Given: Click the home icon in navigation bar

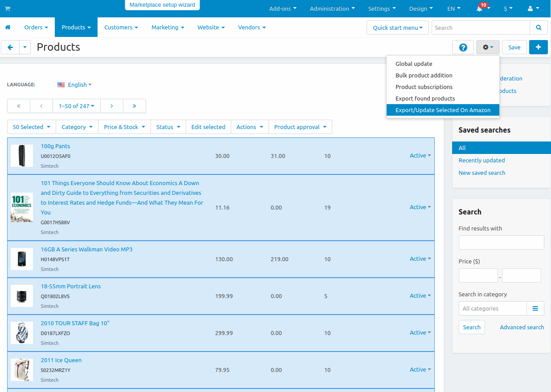Looking at the screenshot, I should (8, 28).
